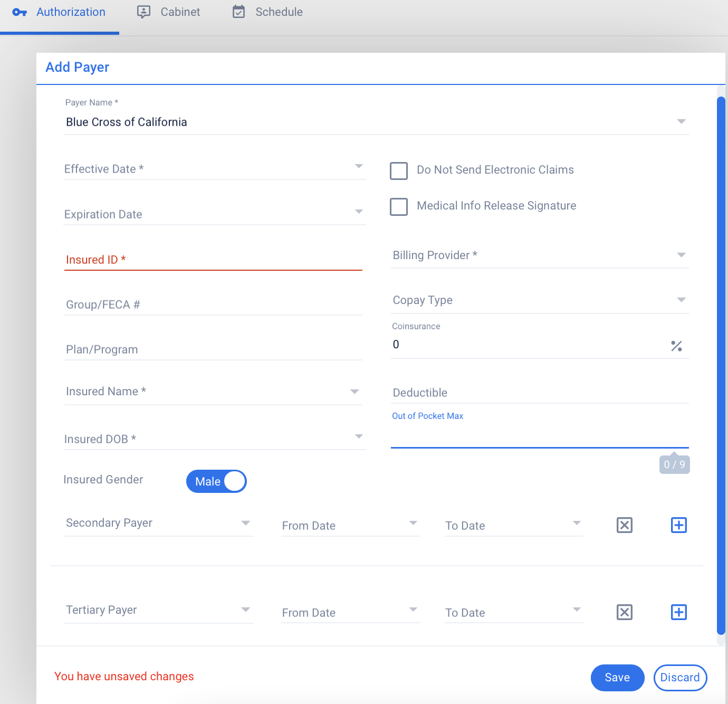
Task: Add a Secondary Payer row with plus icon
Action: pos(679,525)
